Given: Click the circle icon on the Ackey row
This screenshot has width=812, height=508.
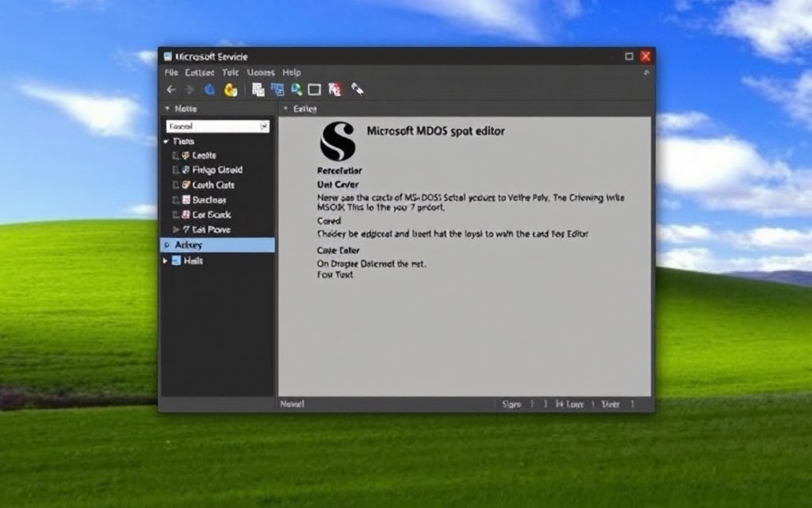Looking at the screenshot, I should (167, 245).
